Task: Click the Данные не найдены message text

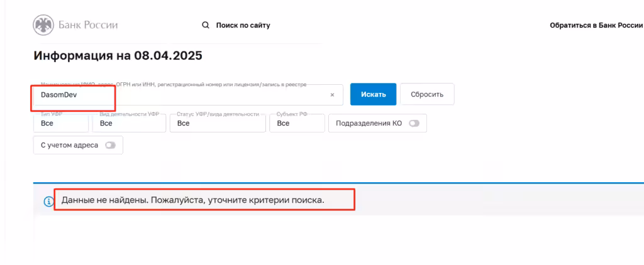Action: pyautogui.click(x=193, y=200)
